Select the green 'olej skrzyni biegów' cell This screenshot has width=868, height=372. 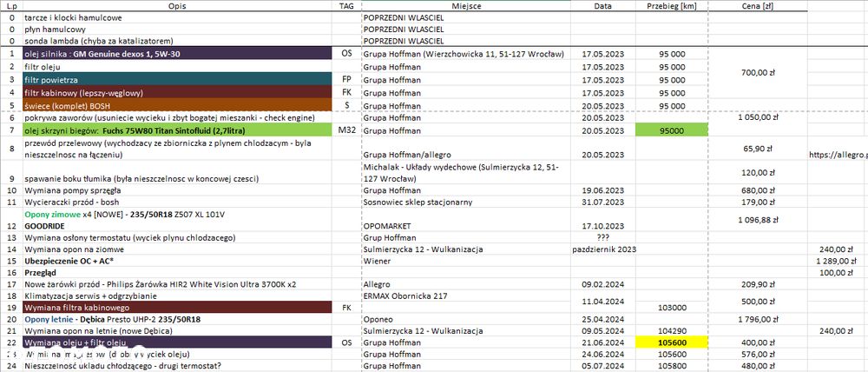(177, 131)
